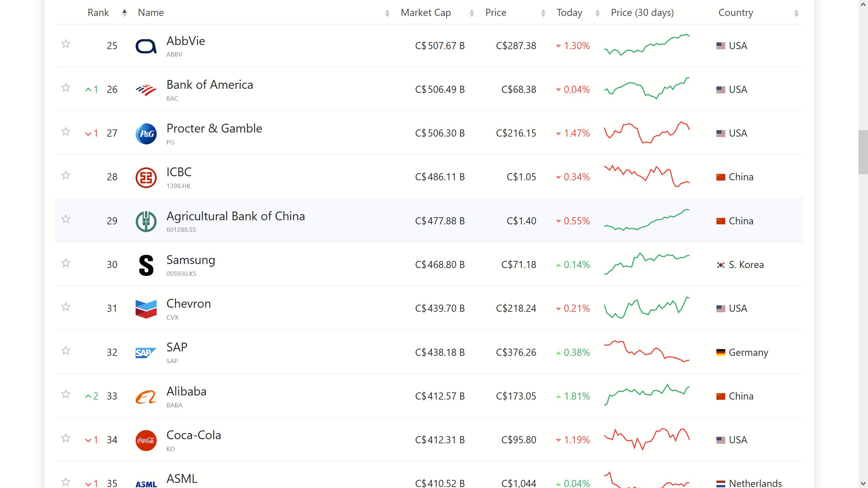Click the Procter & Gamble logo

146,134
